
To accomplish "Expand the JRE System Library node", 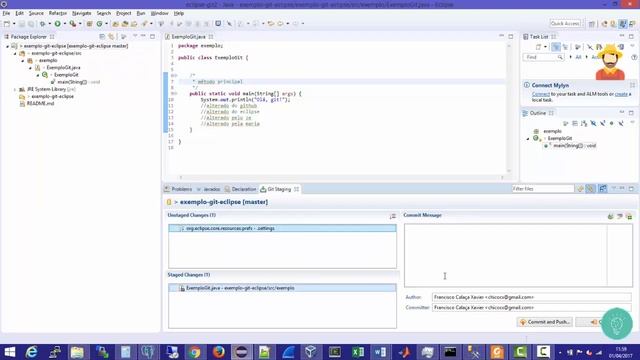I will click(x=15, y=89).
